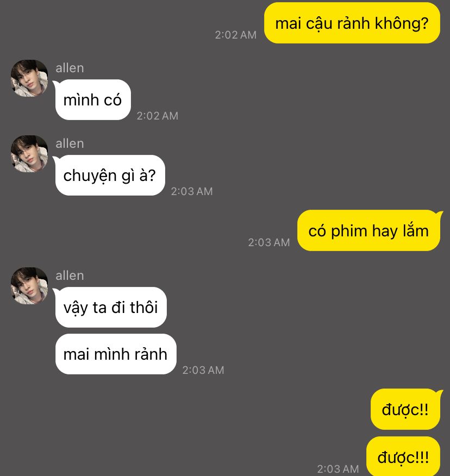The width and height of the screenshot is (450, 476).
Task: Select the "được!!" yellow bubble
Action: (x=406, y=409)
